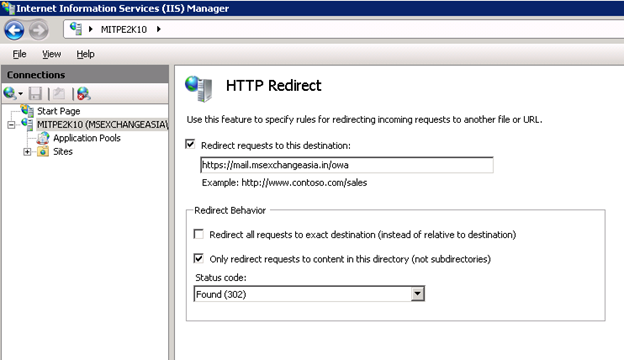This screenshot has height=360, width=624.
Task: Open the Create New Connection globe icon
Action: tap(10, 93)
